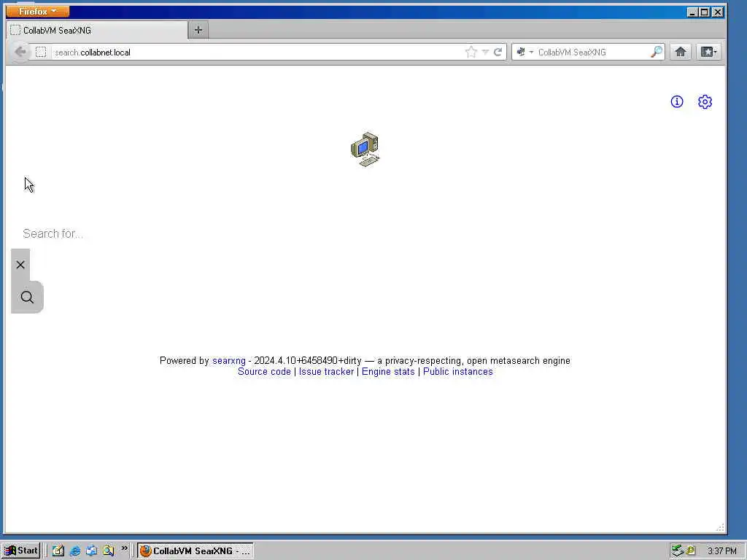Click the first quick launch icon beside Start
747x560 pixels.
tap(58, 551)
